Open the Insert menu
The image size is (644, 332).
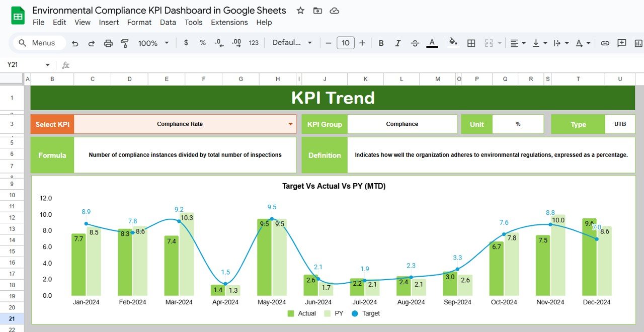click(x=109, y=22)
